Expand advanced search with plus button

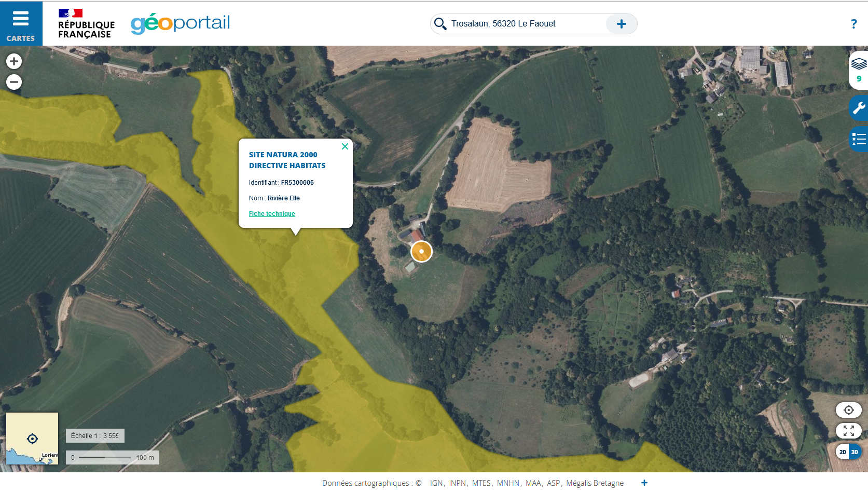pyautogui.click(x=621, y=24)
